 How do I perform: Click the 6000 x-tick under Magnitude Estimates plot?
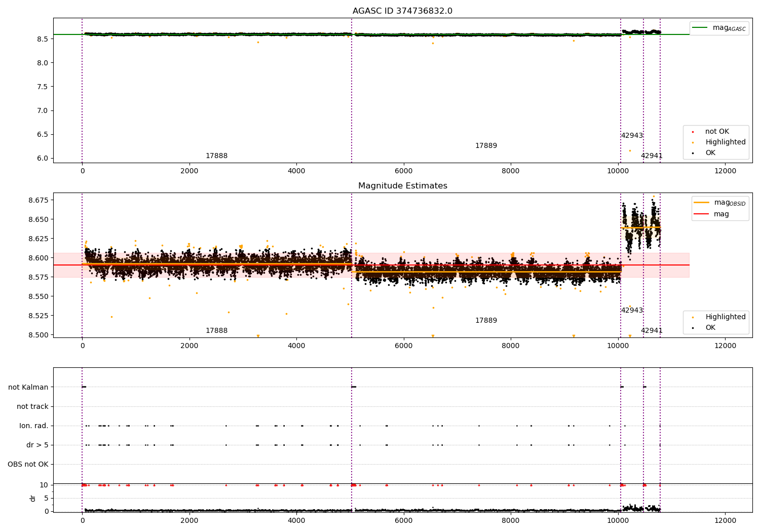(x=403, y=346)
